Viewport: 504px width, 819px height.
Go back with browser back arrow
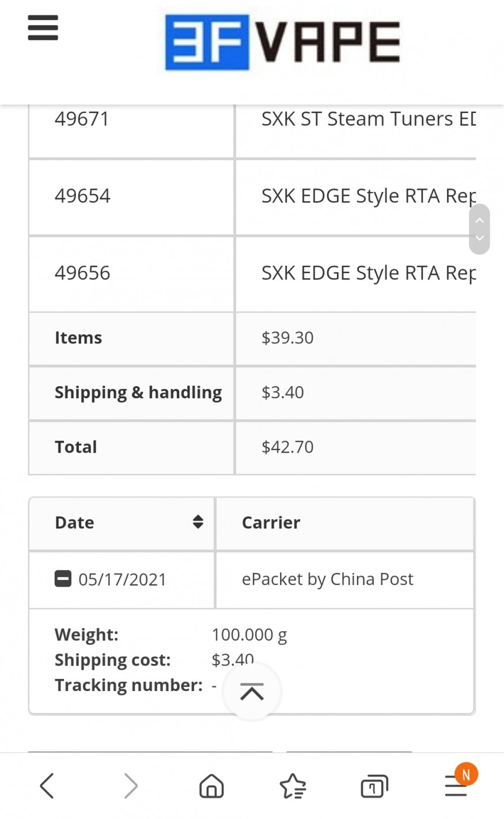tap(47, 786)
